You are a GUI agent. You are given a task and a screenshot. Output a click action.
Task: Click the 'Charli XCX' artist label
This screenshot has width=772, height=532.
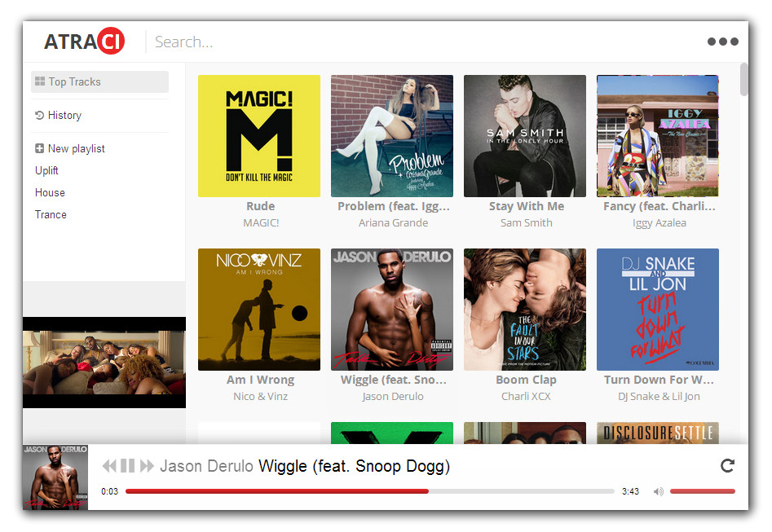(x=526, y=396)
